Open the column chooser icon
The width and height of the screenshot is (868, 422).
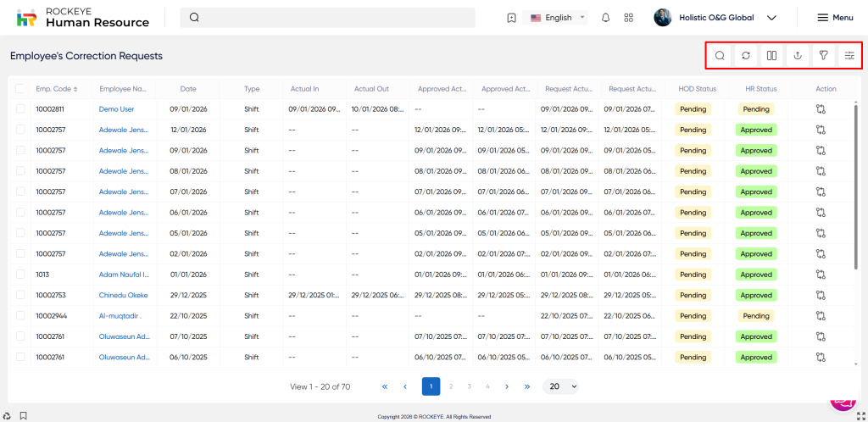pos(771,56)
